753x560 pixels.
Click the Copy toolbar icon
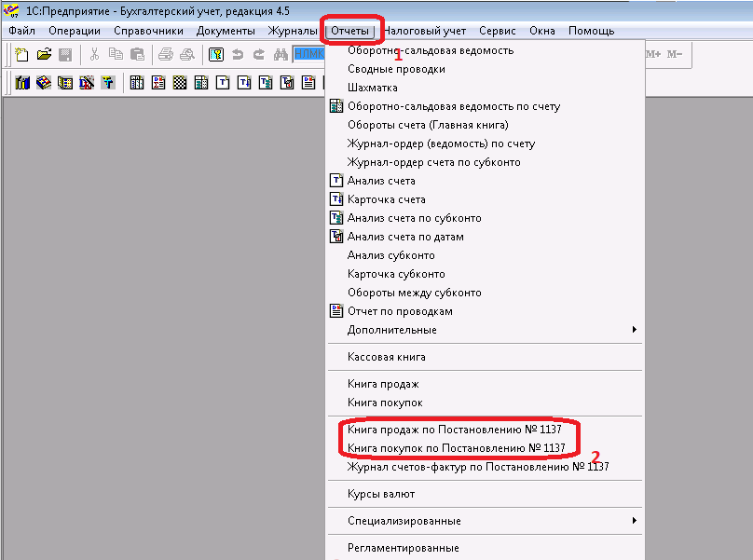point(116,54)
